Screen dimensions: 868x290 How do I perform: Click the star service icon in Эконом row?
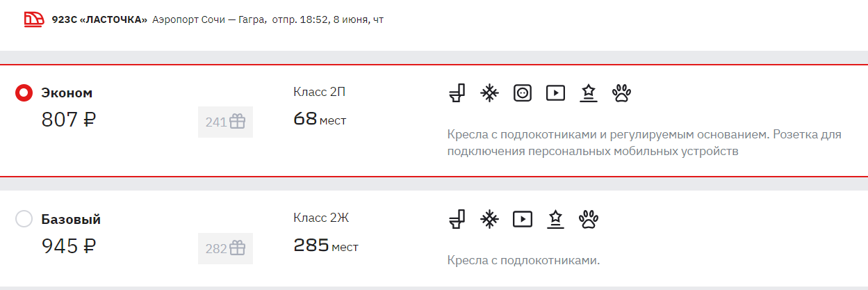(x=589, y=92)
